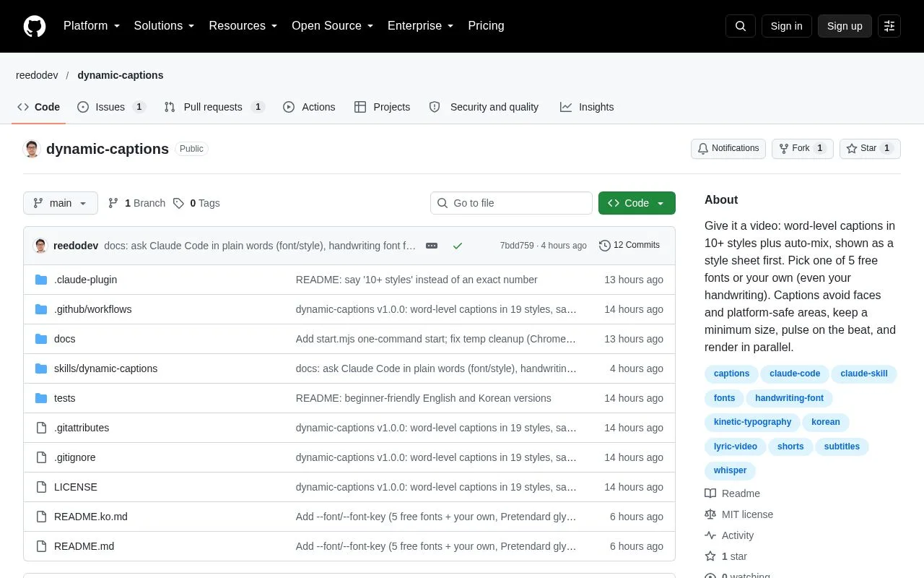Open the 7bdd759 commit hash link
Image resolution: width=924 pixels, height=578 pixels.
click(x=517, y=246)
